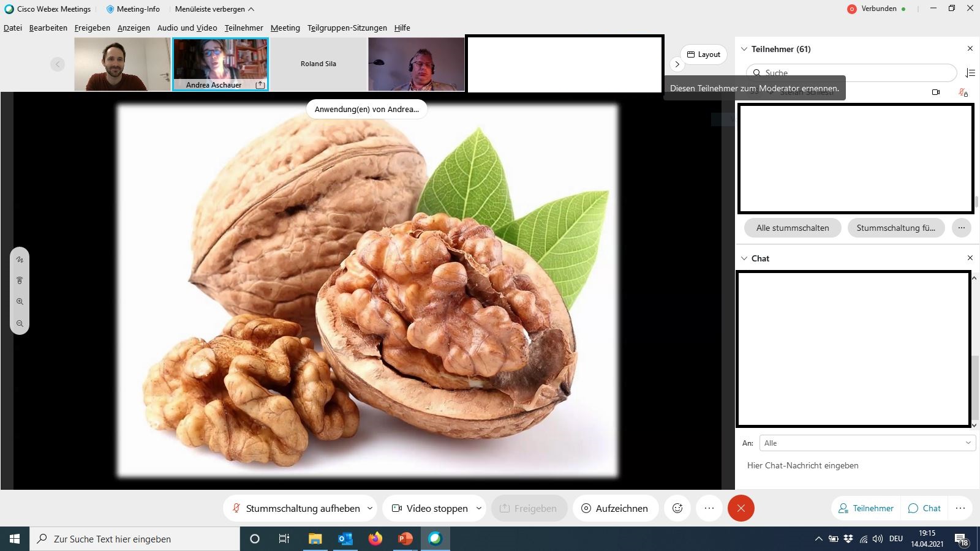This screenshot has width=980, height=551.
Task: Open the Teilnehmer menu
Action: point(244,28)
